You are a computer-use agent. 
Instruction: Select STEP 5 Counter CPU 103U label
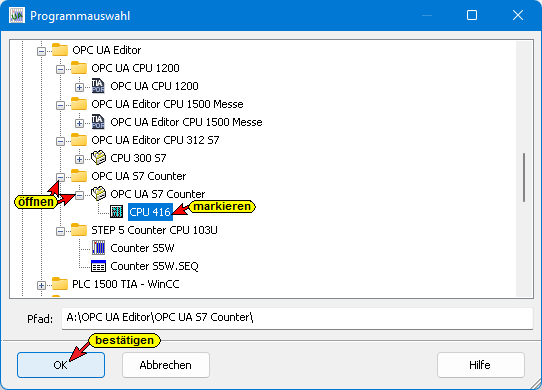coord(154,230)
